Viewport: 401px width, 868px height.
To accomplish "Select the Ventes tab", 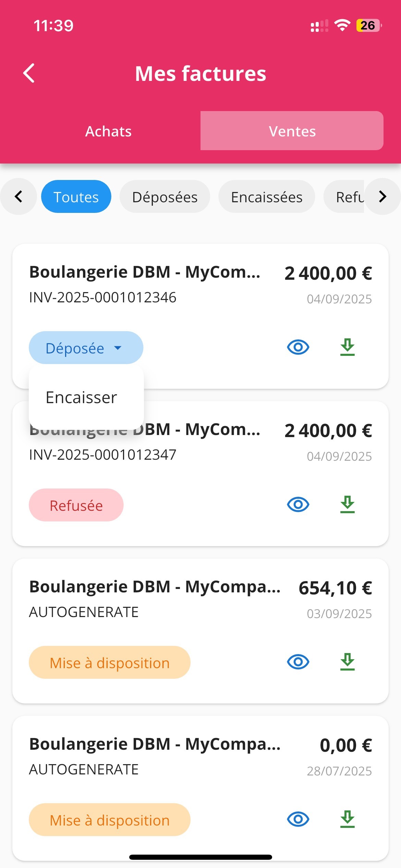I will tap(292, 131).
